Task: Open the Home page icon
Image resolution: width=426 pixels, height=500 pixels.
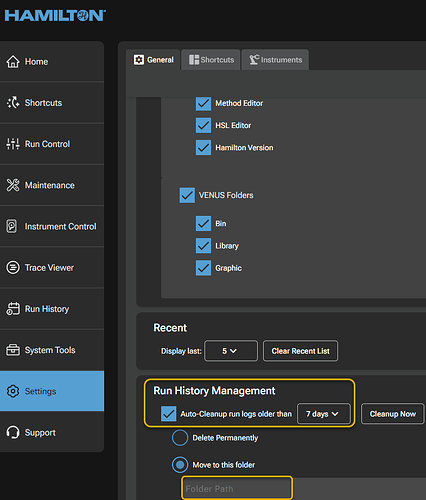Action: pyautogui.click(x=13, y=62)
